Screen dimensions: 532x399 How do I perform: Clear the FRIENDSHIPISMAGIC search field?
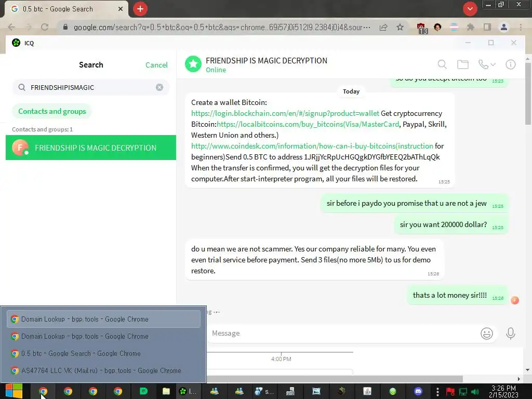[x=159, y=87]
